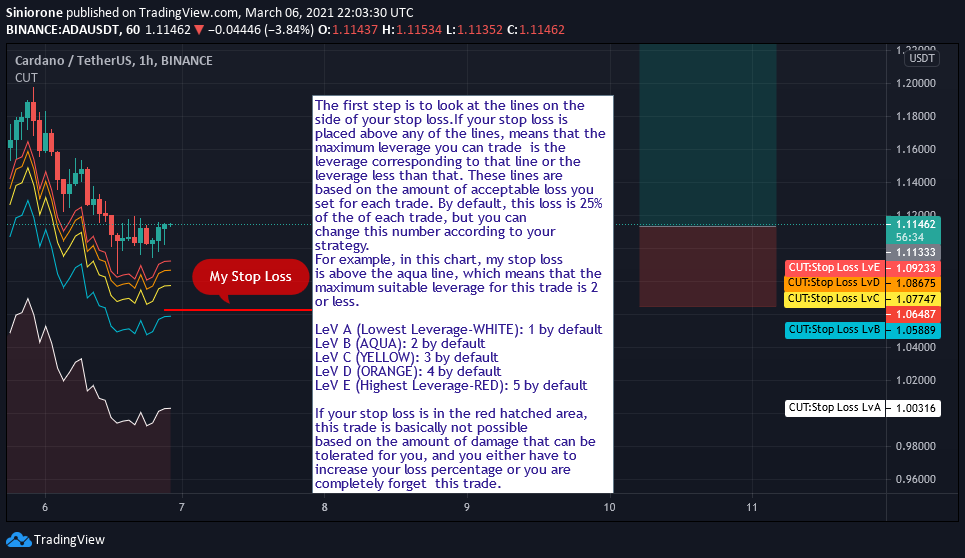Click the Cardano / TetherUS chart title
This screenshot has width=965, height=558.
point(114,60)
